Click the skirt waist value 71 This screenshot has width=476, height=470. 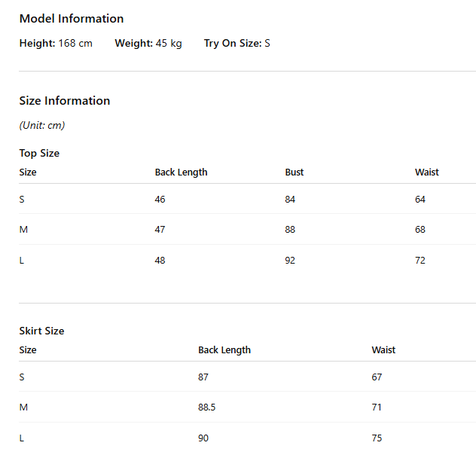377,407
